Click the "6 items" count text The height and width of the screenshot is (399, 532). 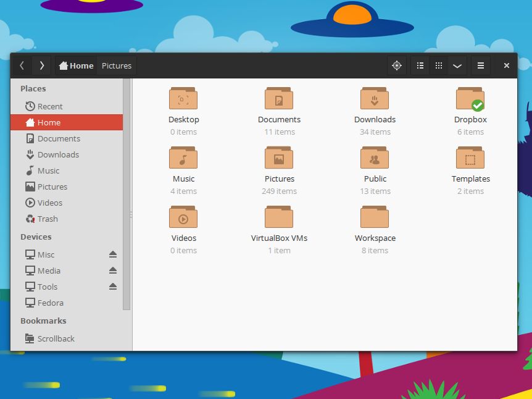pyautogui.click(x=470, y=132)
